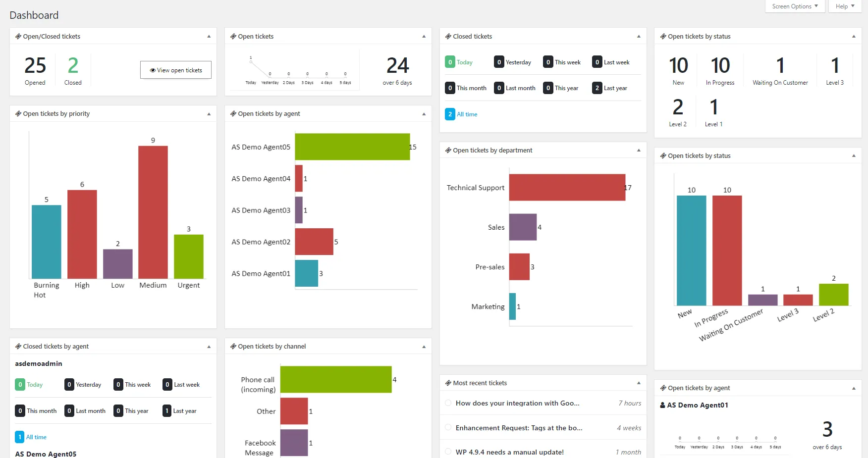The height and width of the screenshot is (458, 868).
Task: Click eye icon in View open tickets button
Action: pyautogui.click(x=153, y=70)
